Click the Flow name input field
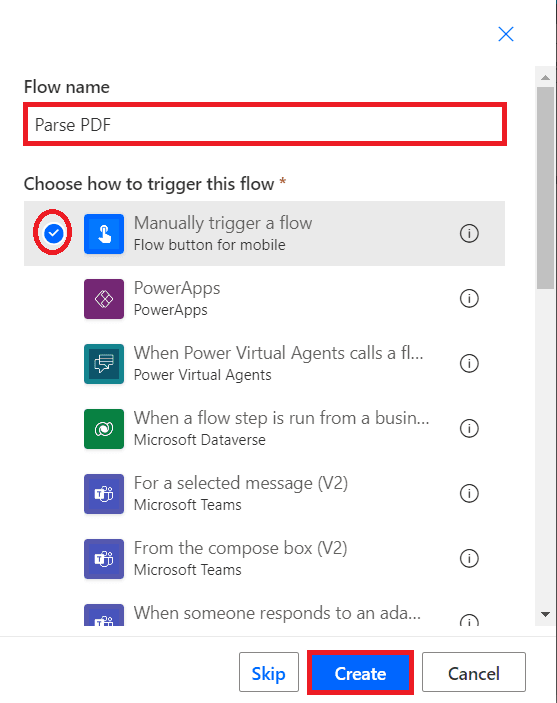The width and height of the screenshot is (557, 703). tap(265, 124)
